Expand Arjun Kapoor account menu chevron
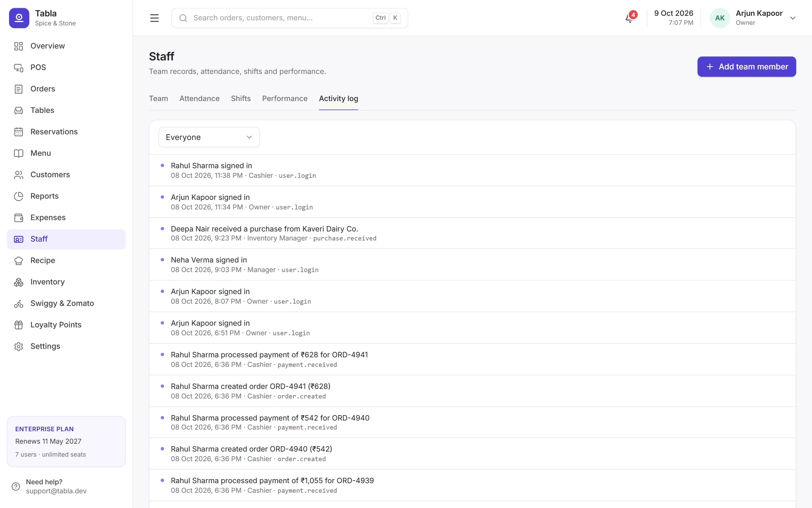 click(793, 18)
